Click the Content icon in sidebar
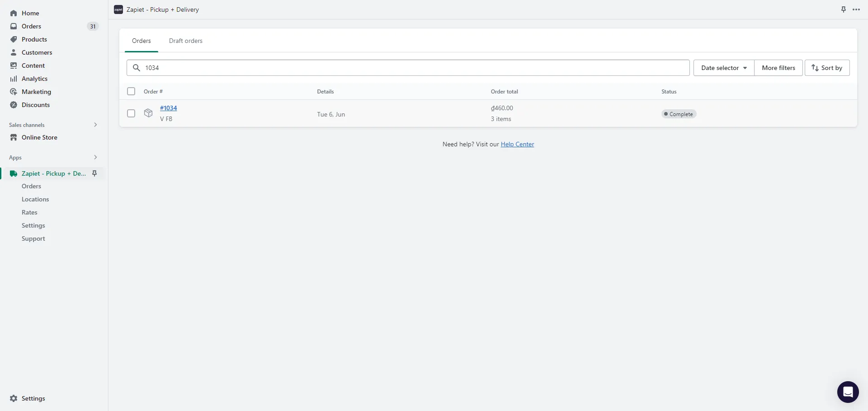Viewport: 868px width, 411px height. coord(14,65)
